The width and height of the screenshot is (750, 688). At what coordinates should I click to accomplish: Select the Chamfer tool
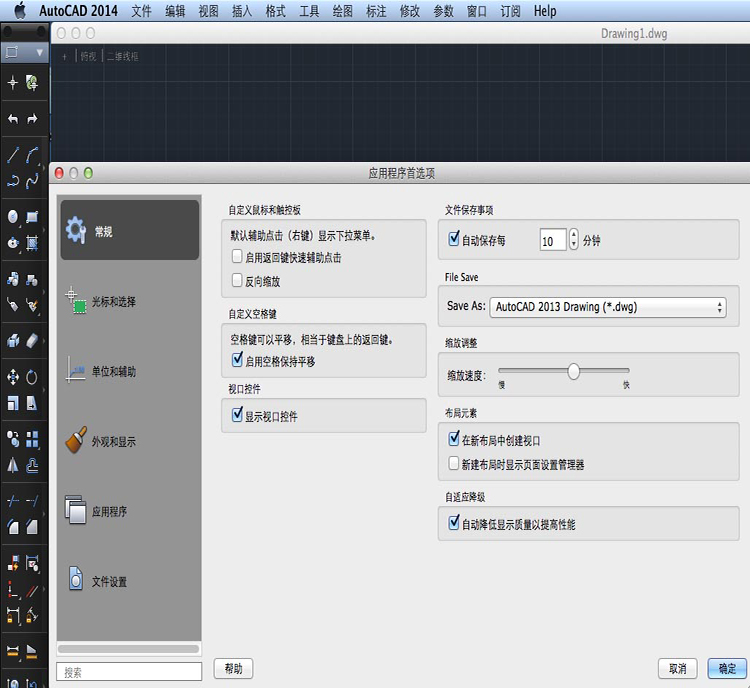(32, 527)
